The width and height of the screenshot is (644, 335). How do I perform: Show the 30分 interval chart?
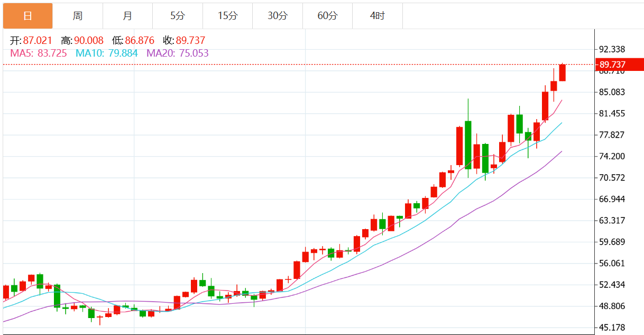coord(278,16)
